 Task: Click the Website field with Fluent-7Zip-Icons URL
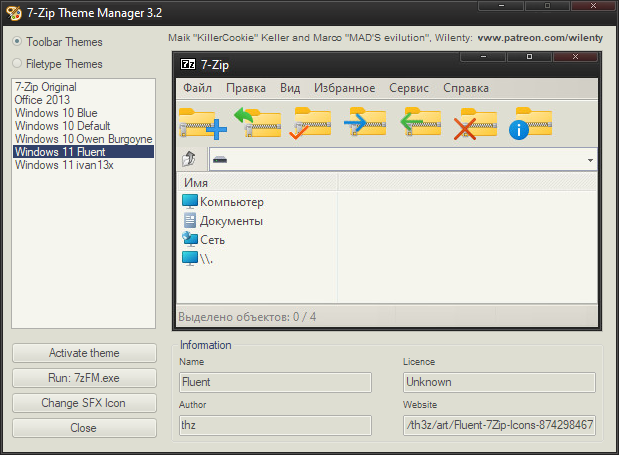[x=499, y=425]
